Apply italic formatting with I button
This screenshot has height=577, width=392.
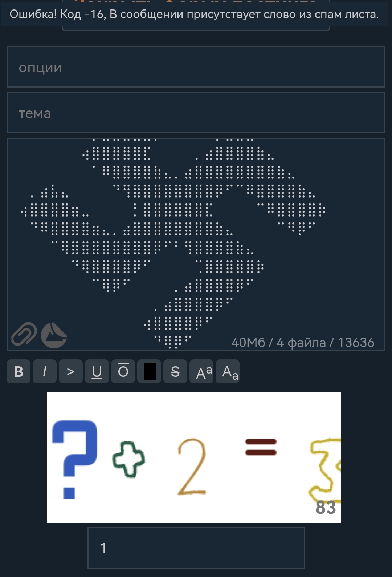pyautogui.click(x=45, y=371)
